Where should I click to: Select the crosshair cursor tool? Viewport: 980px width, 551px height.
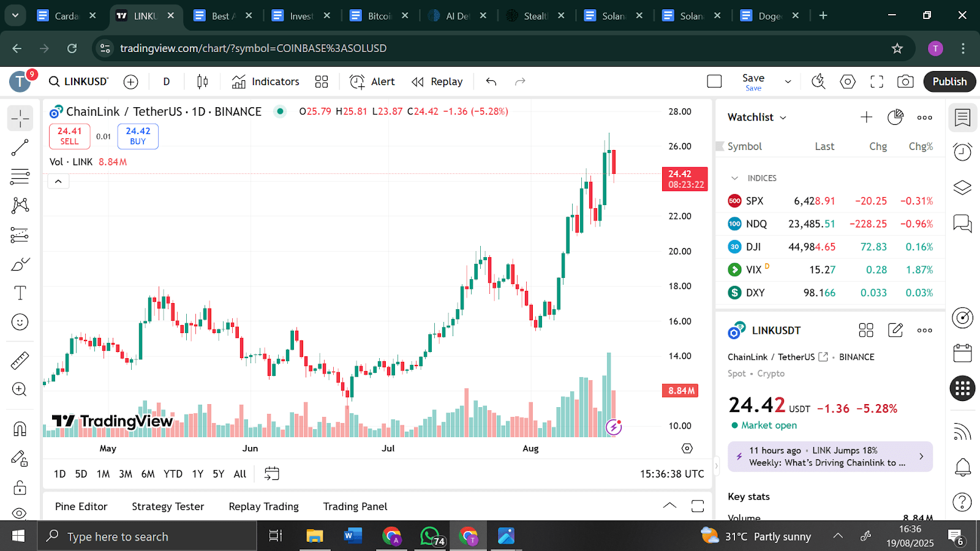pyautogui.click(x=20, y=118)
